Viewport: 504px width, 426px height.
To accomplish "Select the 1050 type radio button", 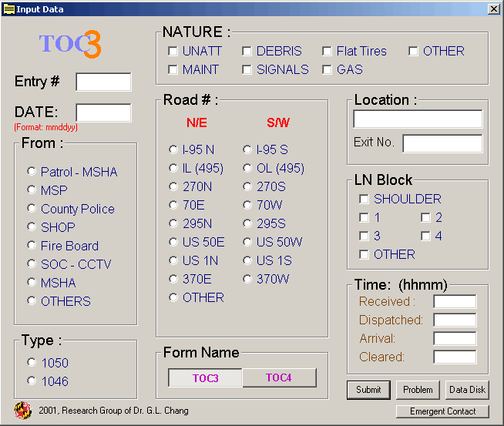I will pyautogui.click(x=32, y=363).
